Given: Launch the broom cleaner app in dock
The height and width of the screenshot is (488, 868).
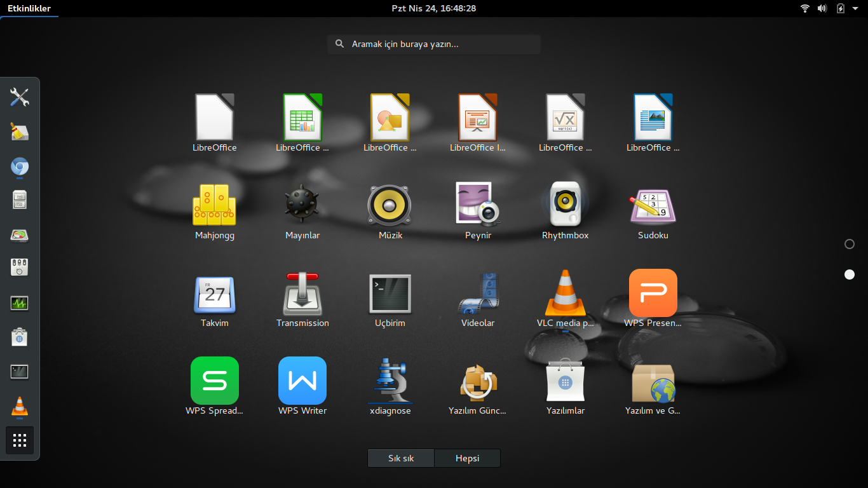Looking at the screenshot, I should 20,132.
